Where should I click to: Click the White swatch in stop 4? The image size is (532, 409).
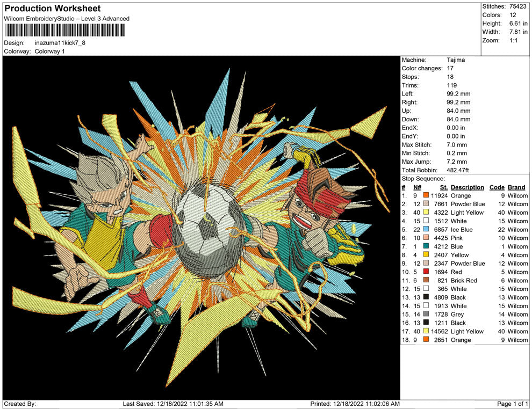(x=426, y=221)
